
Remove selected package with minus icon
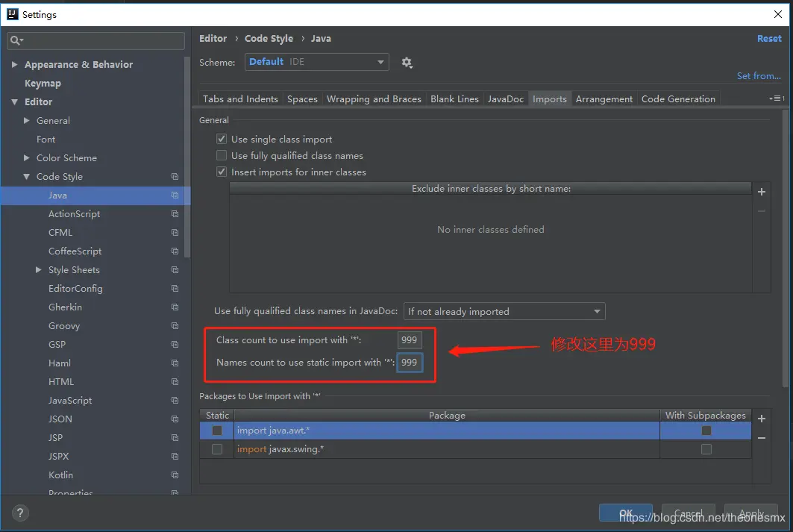click(761, 438)
